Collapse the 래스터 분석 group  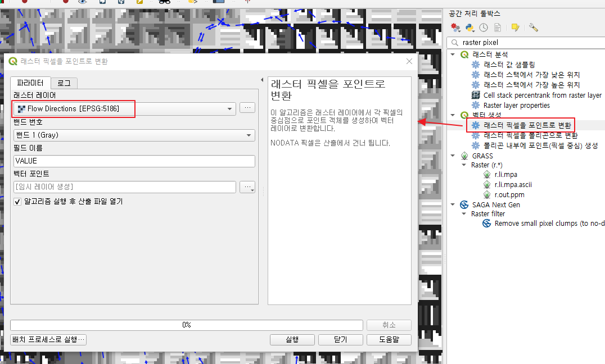pos(453,54)
